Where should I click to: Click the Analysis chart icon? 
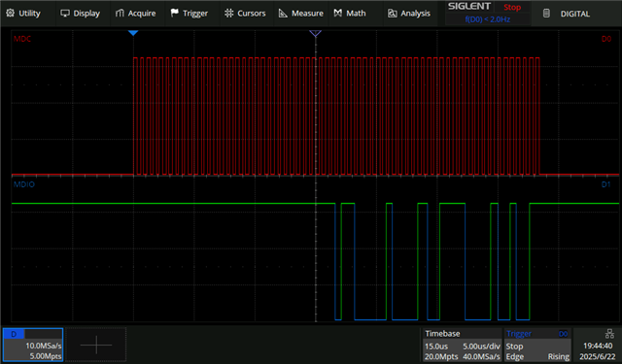tap(392, 14)
